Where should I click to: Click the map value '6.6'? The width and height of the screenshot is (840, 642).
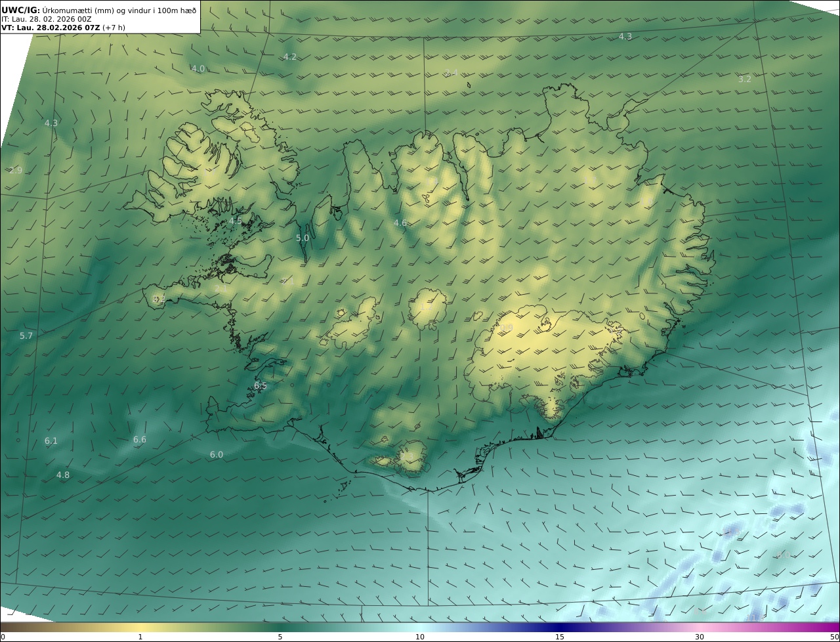click(x=140, y=440)
